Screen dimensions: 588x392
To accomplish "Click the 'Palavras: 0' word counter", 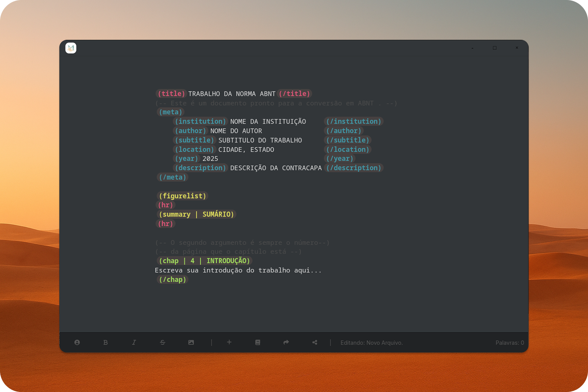I will [x=510, y=343].
